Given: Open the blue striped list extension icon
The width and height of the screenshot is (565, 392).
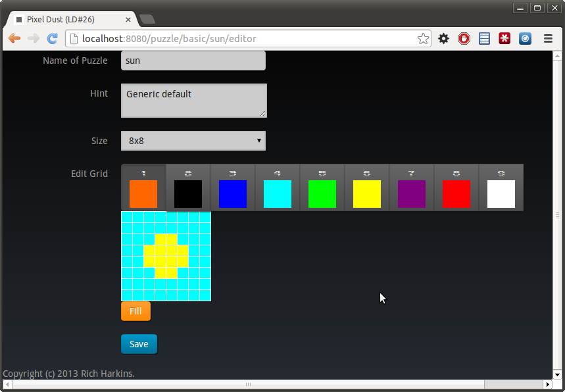Looking at the screenshot, I should click(484, 39).
